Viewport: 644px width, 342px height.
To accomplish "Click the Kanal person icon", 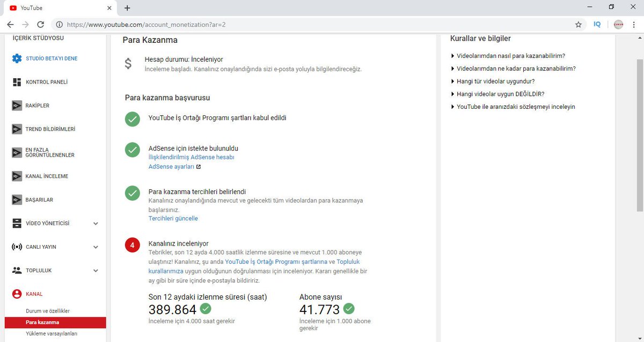I will click(x=17, y=294).
